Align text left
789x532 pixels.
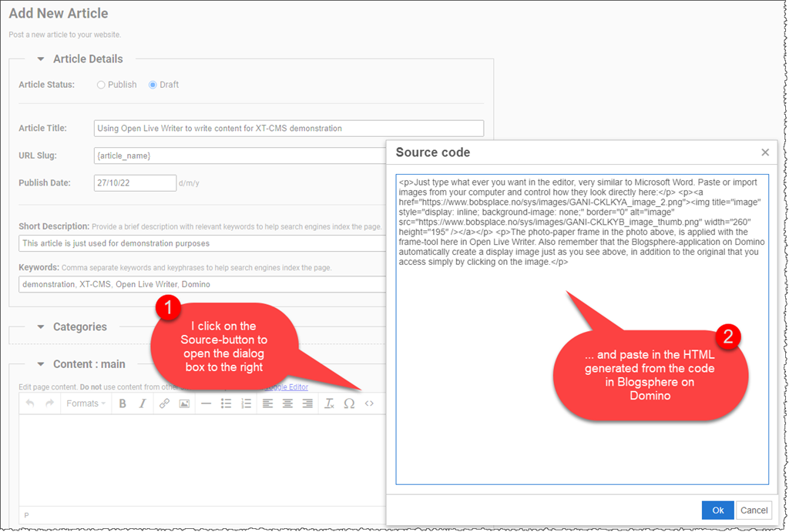[x=267, y=403]
